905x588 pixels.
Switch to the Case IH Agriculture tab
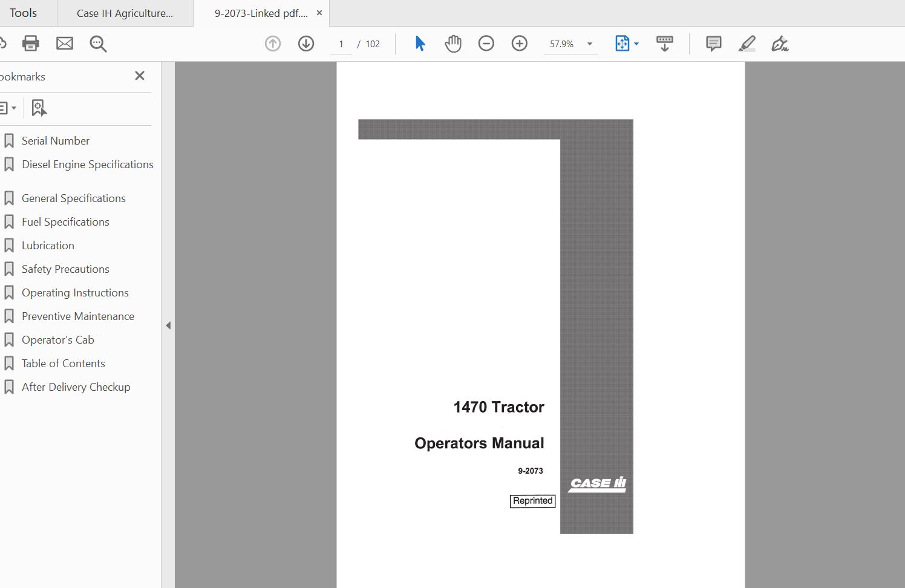[125, 13]
